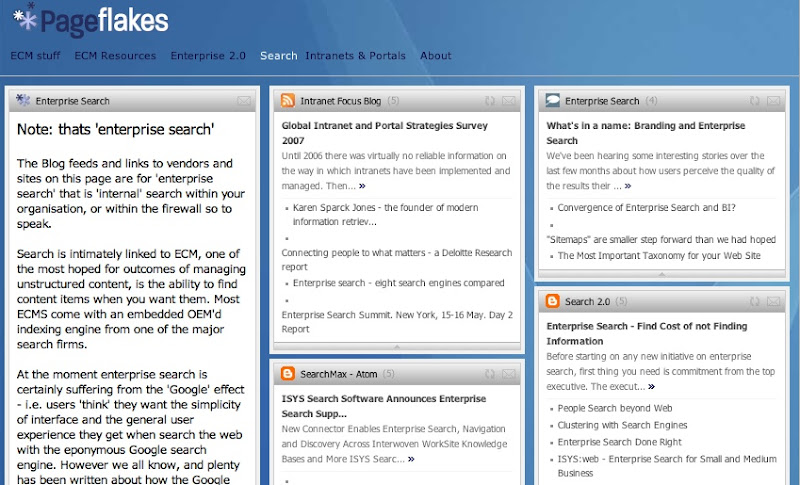Switch to the Enterprise 2.0 tab
800x485 pixels.
tap(208, 56)
